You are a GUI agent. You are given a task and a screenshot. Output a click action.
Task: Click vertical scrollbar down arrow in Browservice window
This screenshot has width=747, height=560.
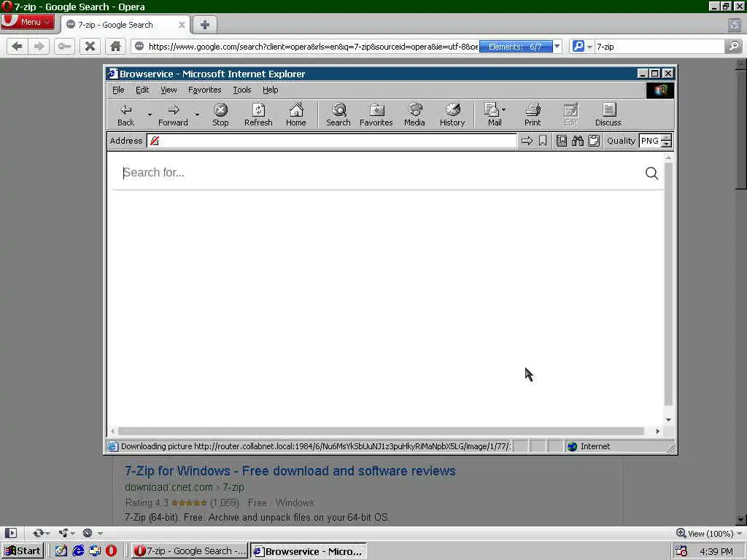[x=668, y=419]
